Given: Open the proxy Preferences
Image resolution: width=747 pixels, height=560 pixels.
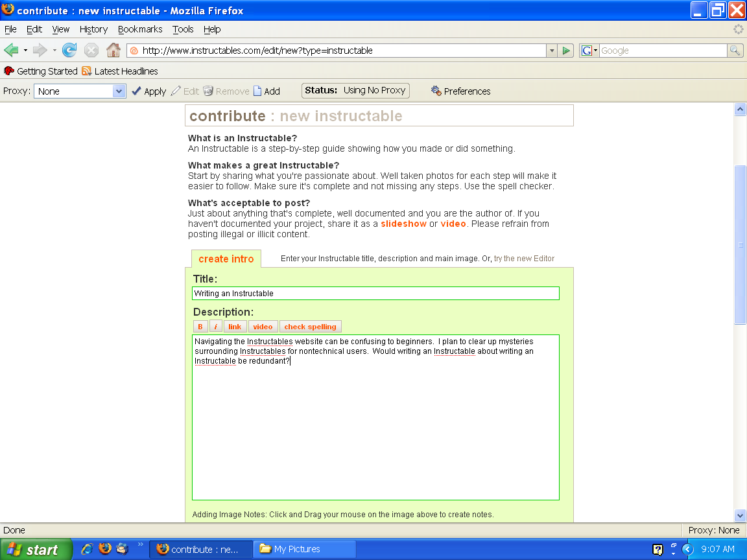Looking at the screenshot, I should 466,91.
